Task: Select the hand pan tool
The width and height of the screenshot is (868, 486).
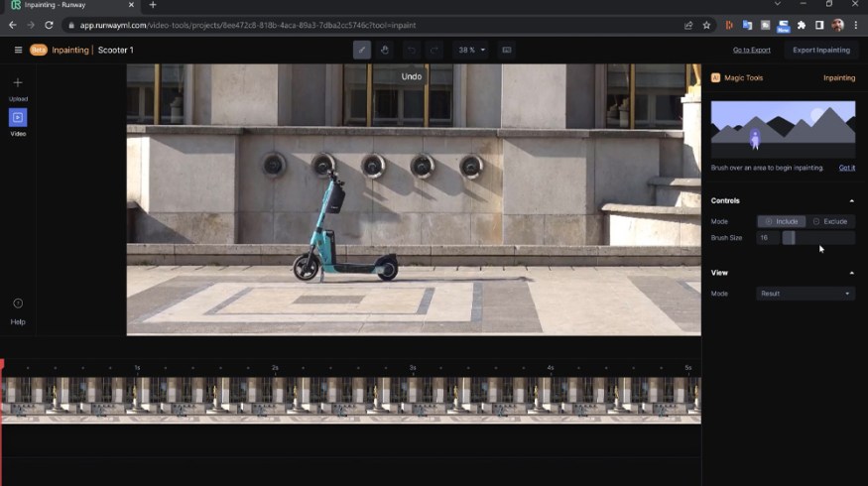Action: tap(385, 50)
